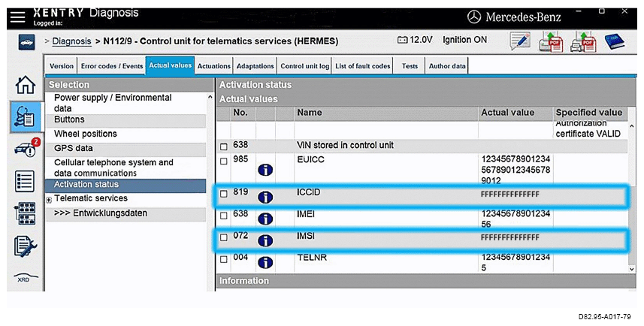This screenshot has width=644, height=326.
Task: Show info for EUICC row
Action: click(x=265, y=170)
